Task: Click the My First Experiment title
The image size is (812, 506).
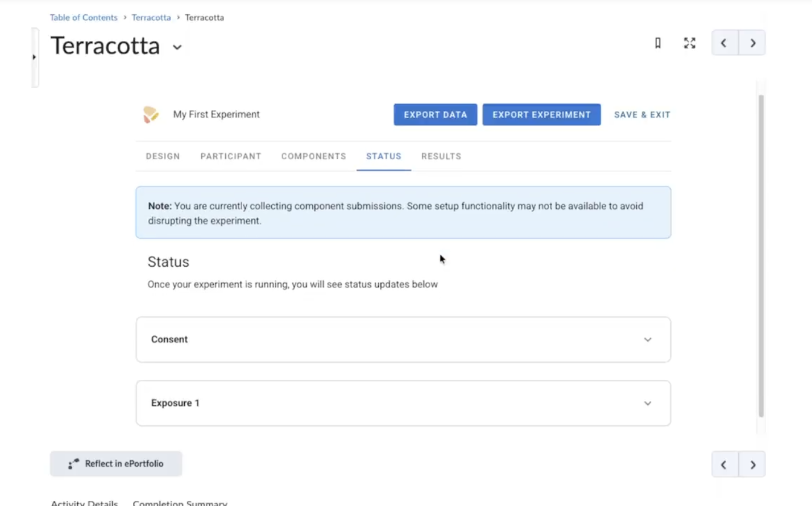Action: (x=216, y=114)
